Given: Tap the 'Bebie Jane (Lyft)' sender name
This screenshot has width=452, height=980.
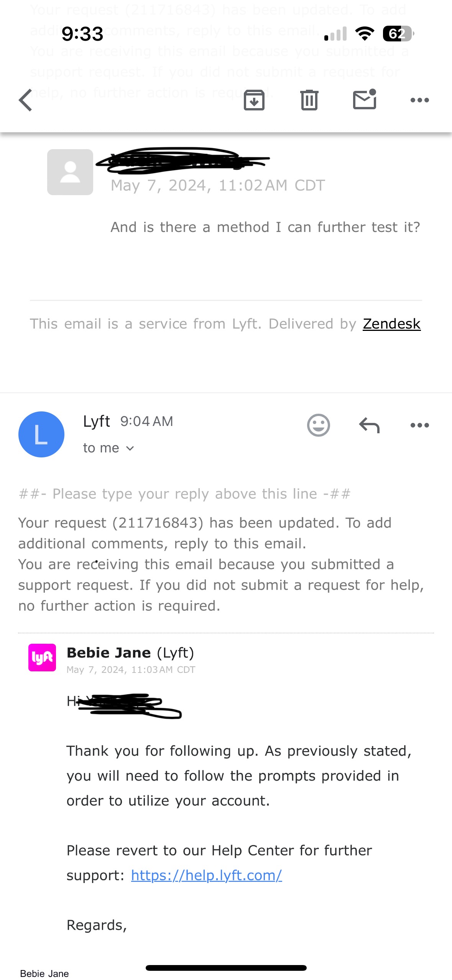Looking at the screenshot, I should 130,652.
